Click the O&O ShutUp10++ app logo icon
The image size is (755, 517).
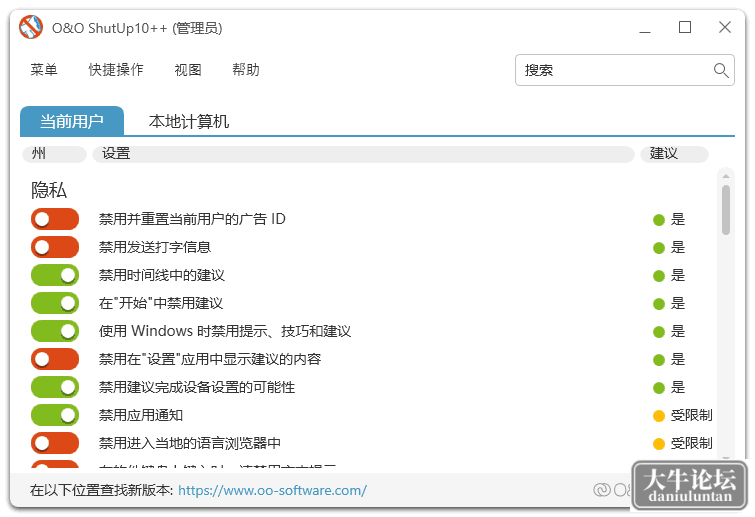click(31, 27)
